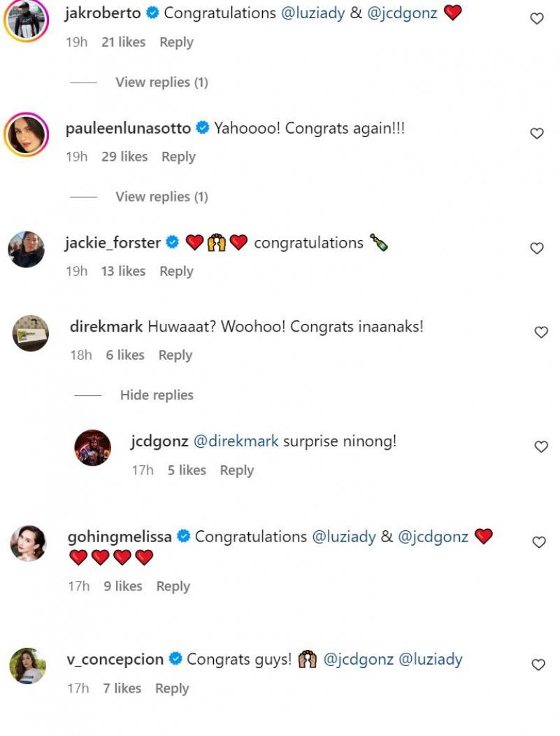The image size is (560, 736).
Task: Hide replies under direkmark's comment
Action: point(157,395)
